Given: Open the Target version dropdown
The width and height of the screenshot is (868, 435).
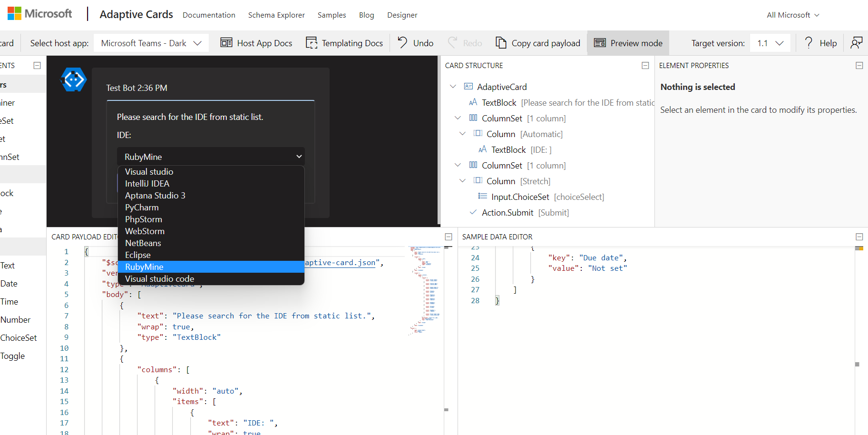Looking at the screenshot, I should [770, 43].
